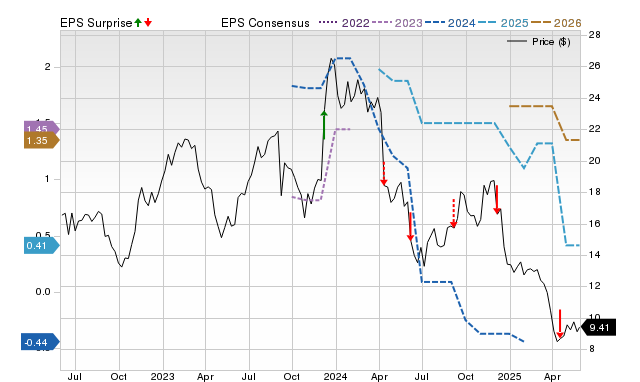The height and width of the screenshot is (382, 640).
Task: Click the light blue 0.41 EPS value tag
Action: tap(41, 246)
